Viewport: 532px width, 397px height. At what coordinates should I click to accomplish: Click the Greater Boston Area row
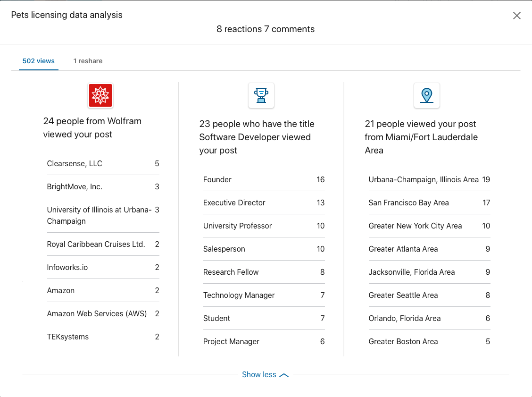point(430,341)
